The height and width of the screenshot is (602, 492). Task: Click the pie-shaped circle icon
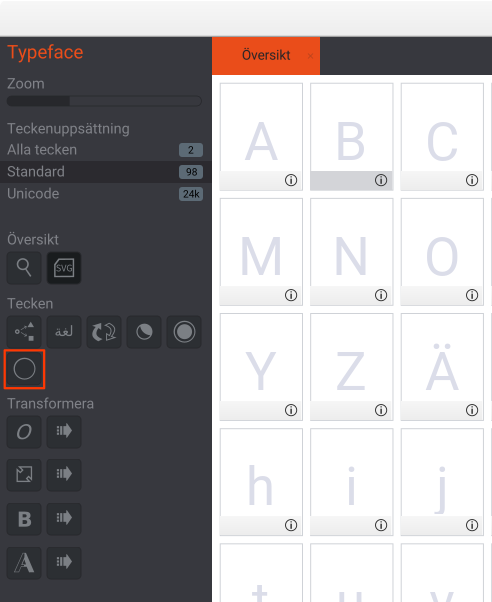point(144,332)
